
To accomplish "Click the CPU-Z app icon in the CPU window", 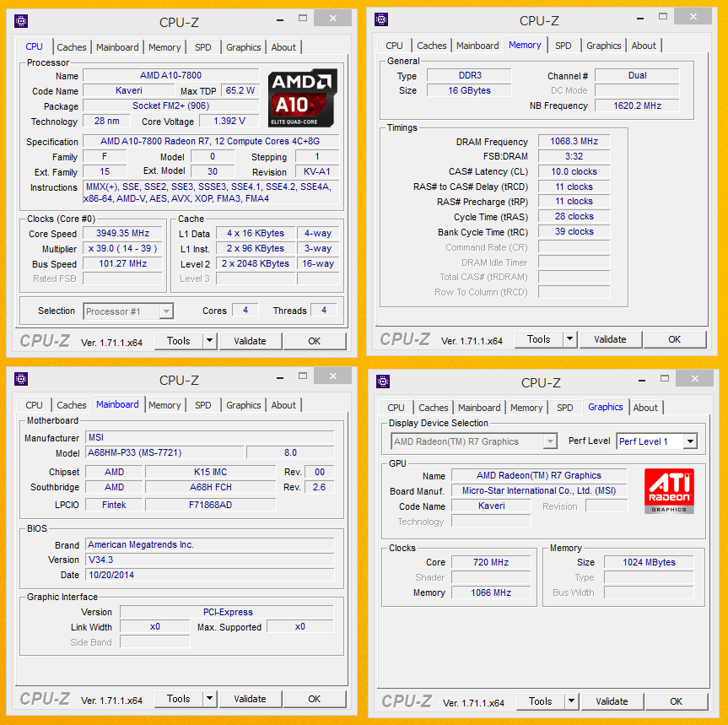I will coord(21,21).
